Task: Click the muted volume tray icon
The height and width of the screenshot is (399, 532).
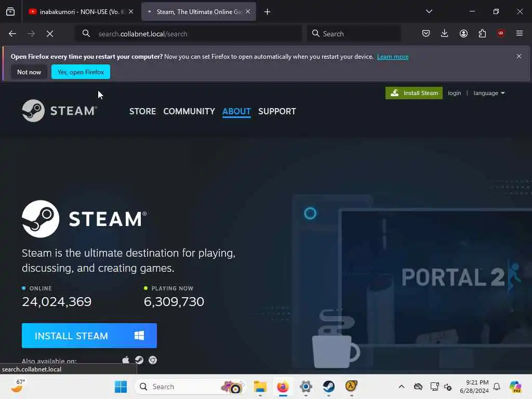Action: 448,387
